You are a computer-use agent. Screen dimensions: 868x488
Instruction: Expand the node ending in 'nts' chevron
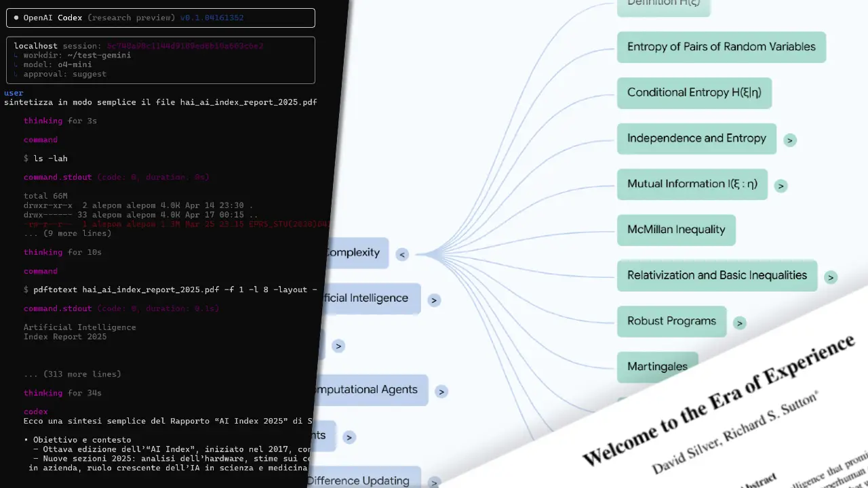click(349, 437)
